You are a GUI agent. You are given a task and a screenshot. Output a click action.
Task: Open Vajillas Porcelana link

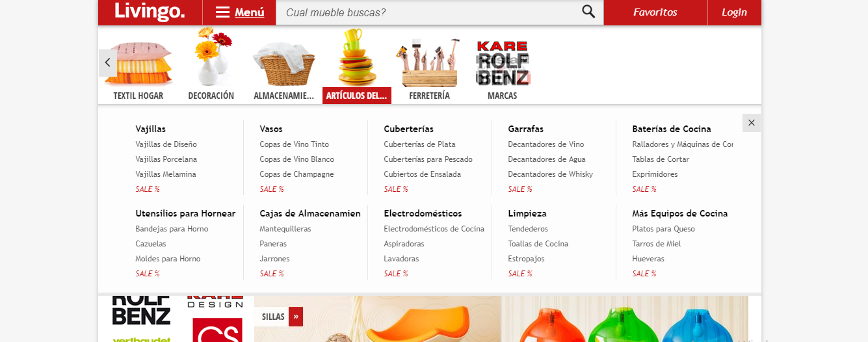(166, 159)
